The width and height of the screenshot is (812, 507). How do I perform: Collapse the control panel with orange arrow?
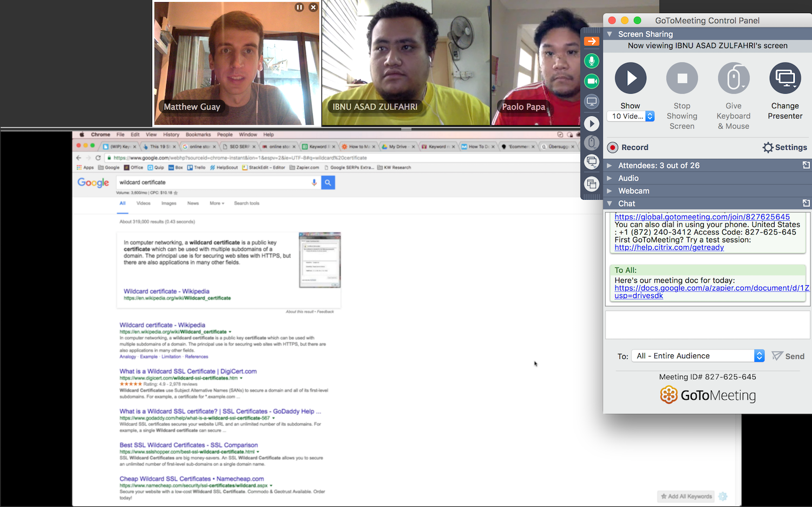pyautogui.click(x=592, y=41)
